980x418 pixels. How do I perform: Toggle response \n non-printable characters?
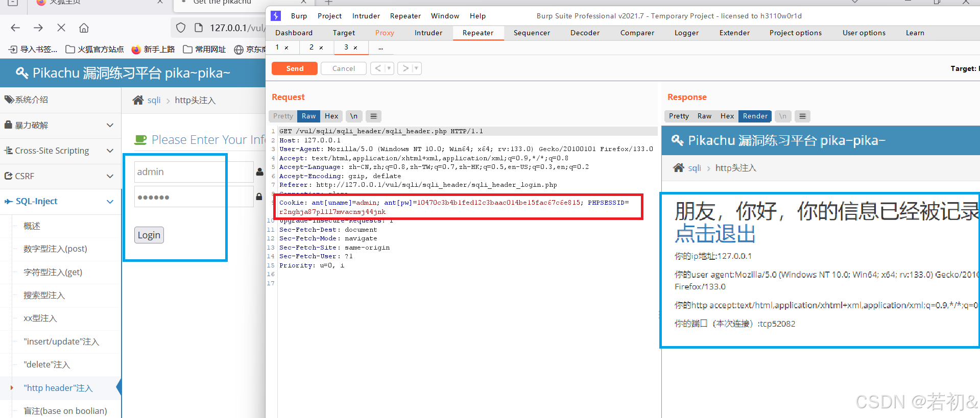[x=783, y=116]
